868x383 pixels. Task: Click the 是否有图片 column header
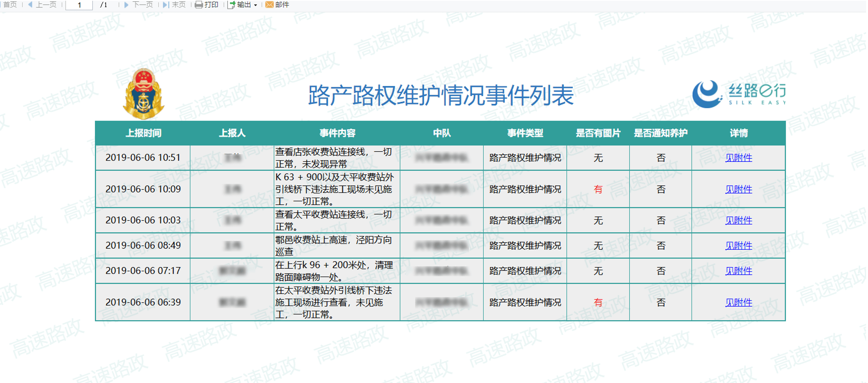pos(598,133)
